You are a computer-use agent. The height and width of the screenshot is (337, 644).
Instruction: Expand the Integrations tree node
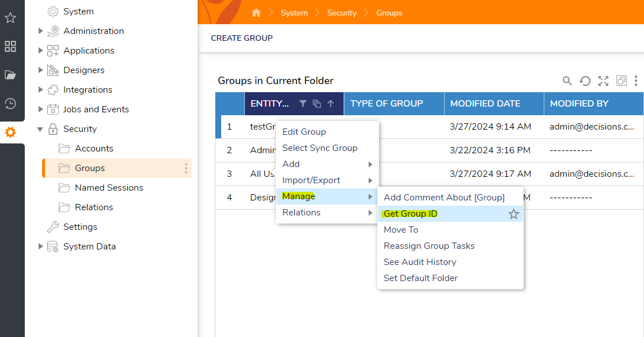point(40,90)
